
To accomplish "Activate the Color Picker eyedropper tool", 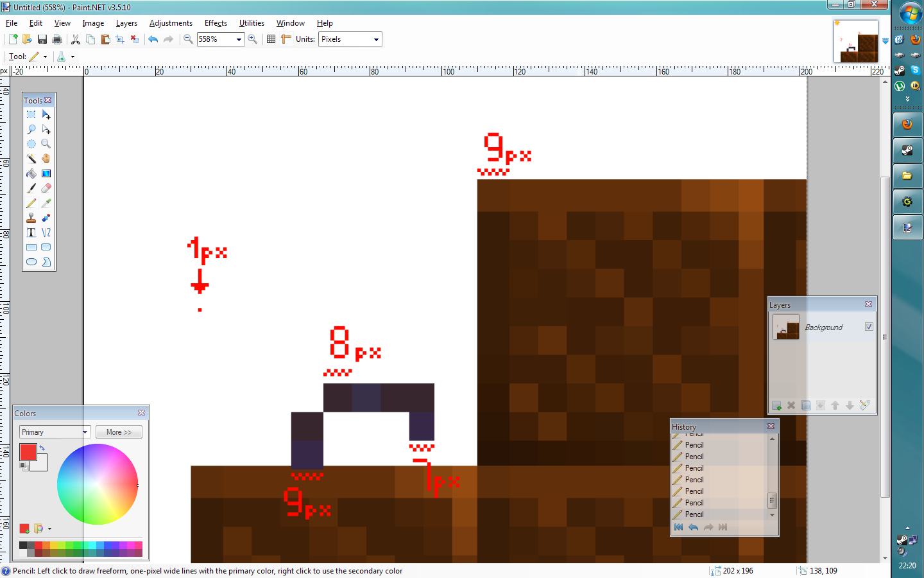I will 46,203.
